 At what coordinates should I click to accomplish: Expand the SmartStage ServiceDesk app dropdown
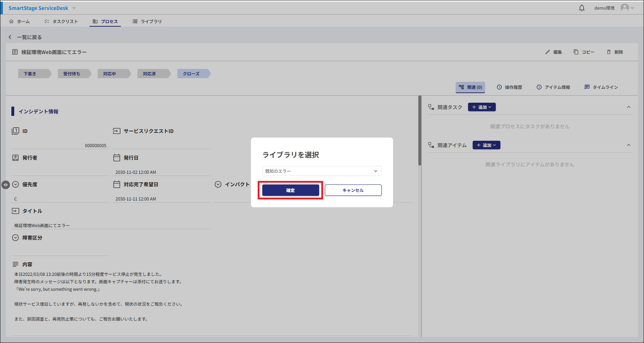pos(74,8)
